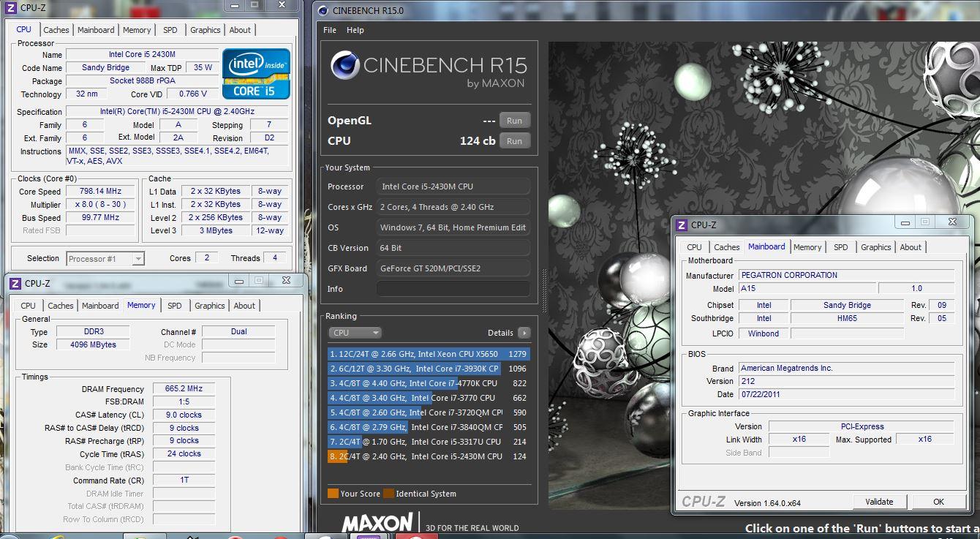Switch to Memory tab in top-left CPU-Z window
980x539 pixels.
point(137,30)
